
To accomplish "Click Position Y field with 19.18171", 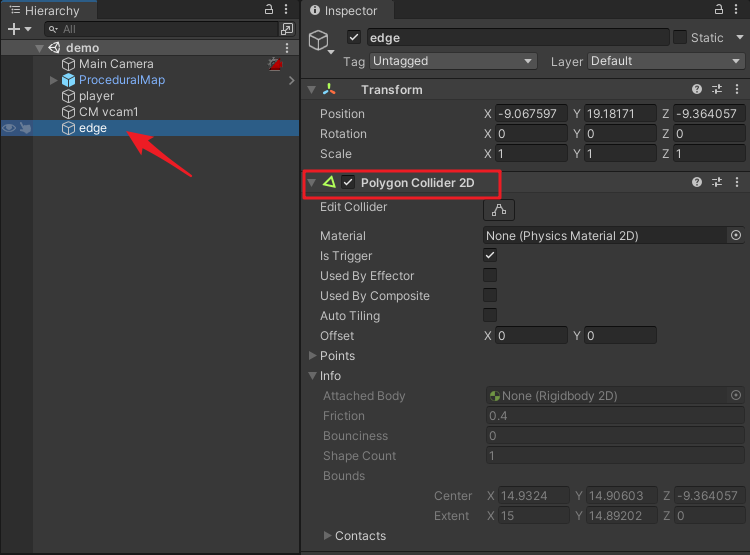I will [x=620, y=114].
